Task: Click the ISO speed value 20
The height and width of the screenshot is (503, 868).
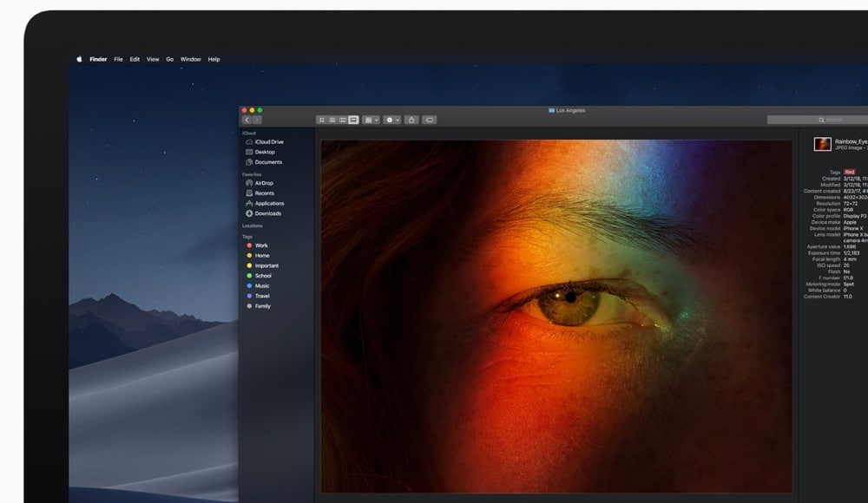Action: (846, 265)
